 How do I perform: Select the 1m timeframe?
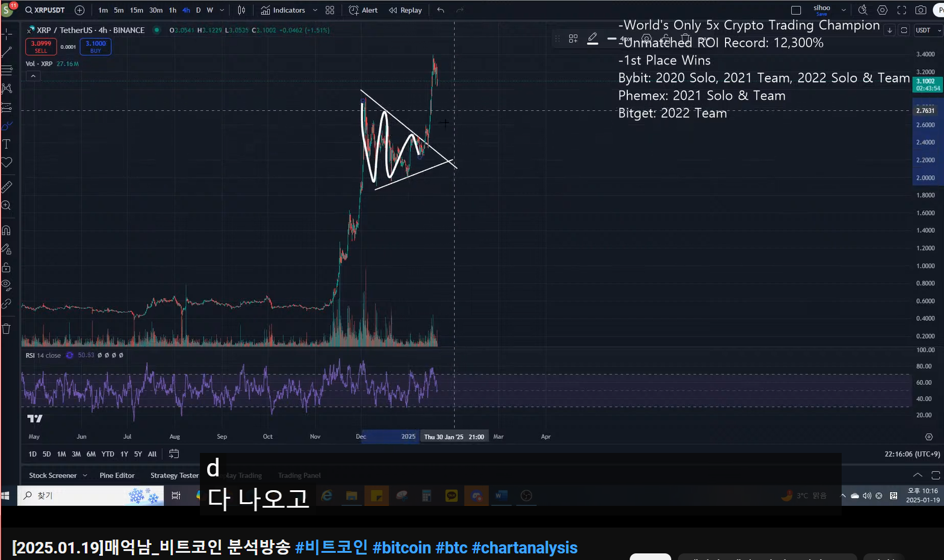pyautogui.click(x=103, y=10)
